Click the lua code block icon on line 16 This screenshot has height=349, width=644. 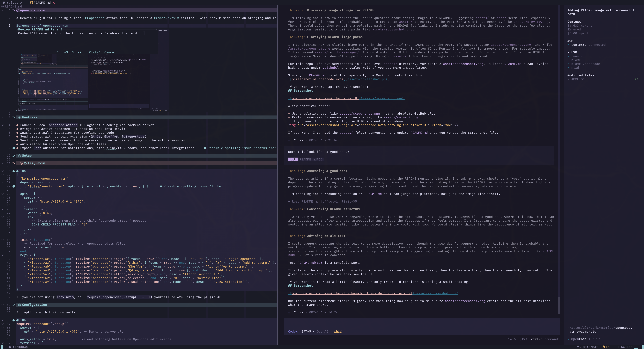17,171
